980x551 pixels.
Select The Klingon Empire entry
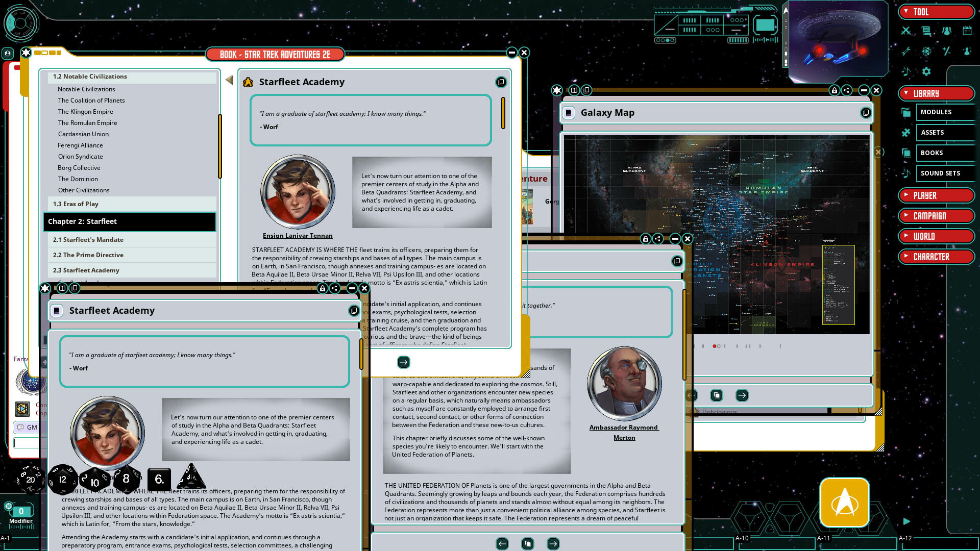pyautogui.click(x=85, y=112)
